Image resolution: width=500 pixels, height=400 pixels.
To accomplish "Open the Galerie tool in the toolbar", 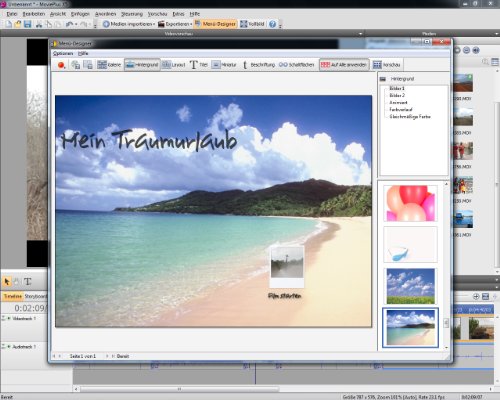I will click(109, 65).
